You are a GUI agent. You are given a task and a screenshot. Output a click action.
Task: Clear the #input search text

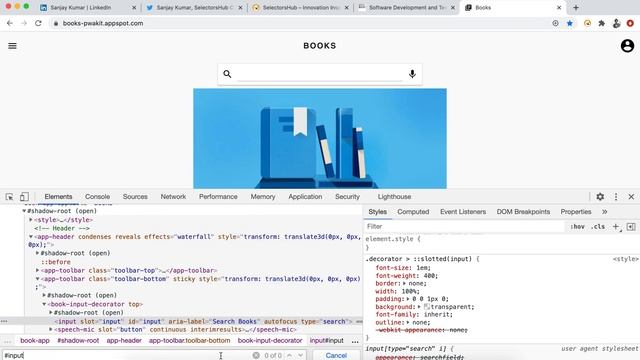256,356
